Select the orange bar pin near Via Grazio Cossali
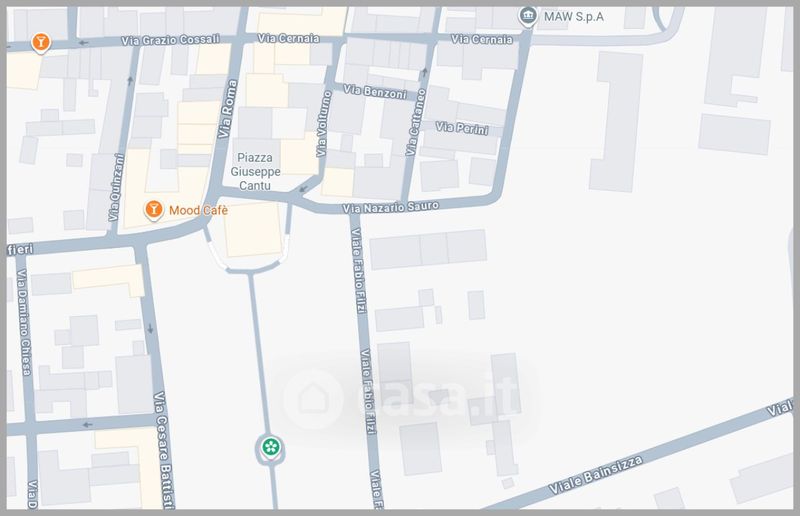 (41, 42)
